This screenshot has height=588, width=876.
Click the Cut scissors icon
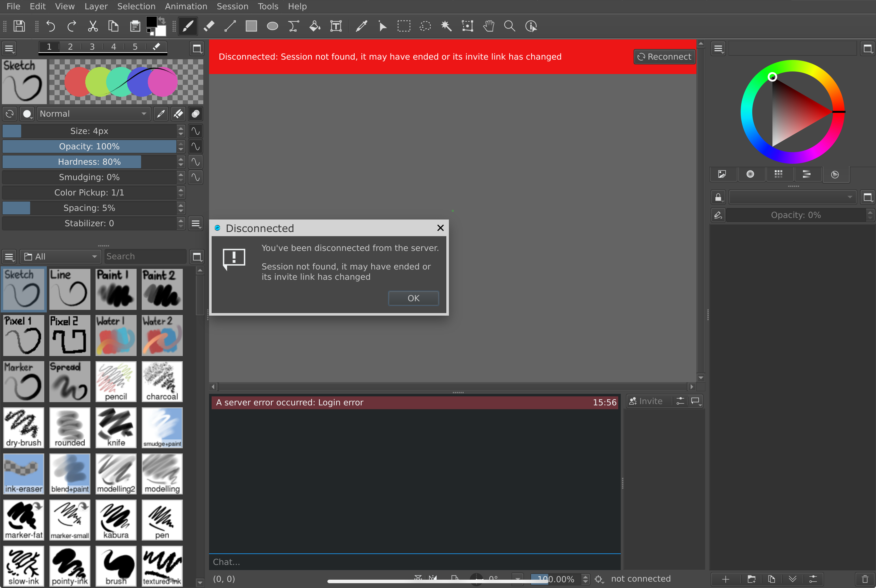click(93, 26)
